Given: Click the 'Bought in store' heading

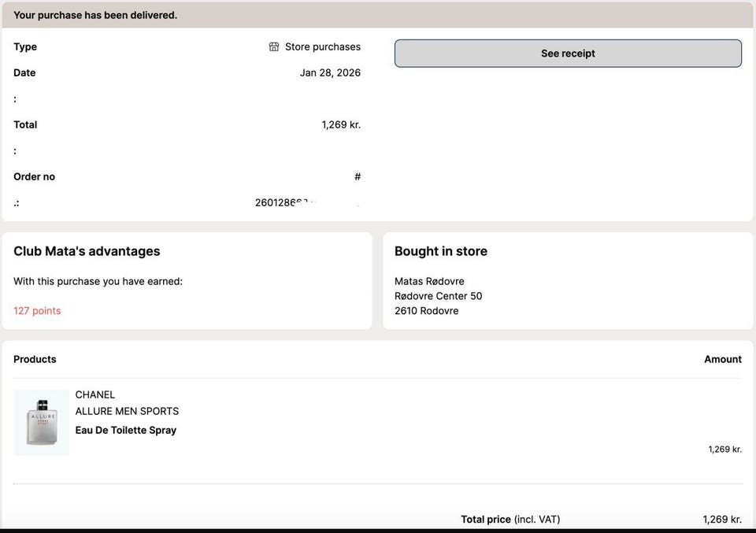Looking at the screenshot, I should 441,251.
